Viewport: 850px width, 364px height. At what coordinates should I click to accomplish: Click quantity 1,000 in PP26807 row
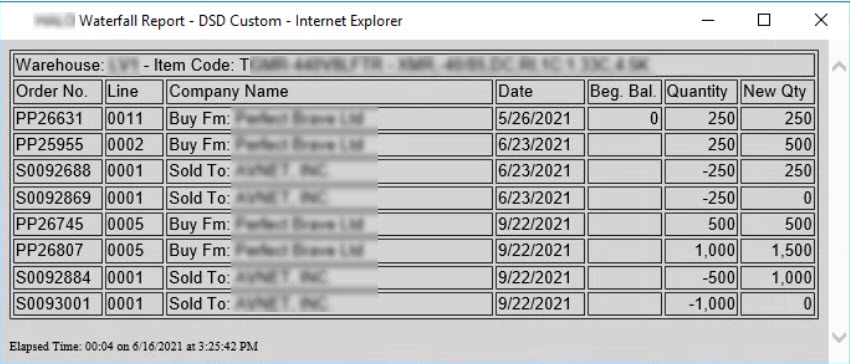(701, 251)
